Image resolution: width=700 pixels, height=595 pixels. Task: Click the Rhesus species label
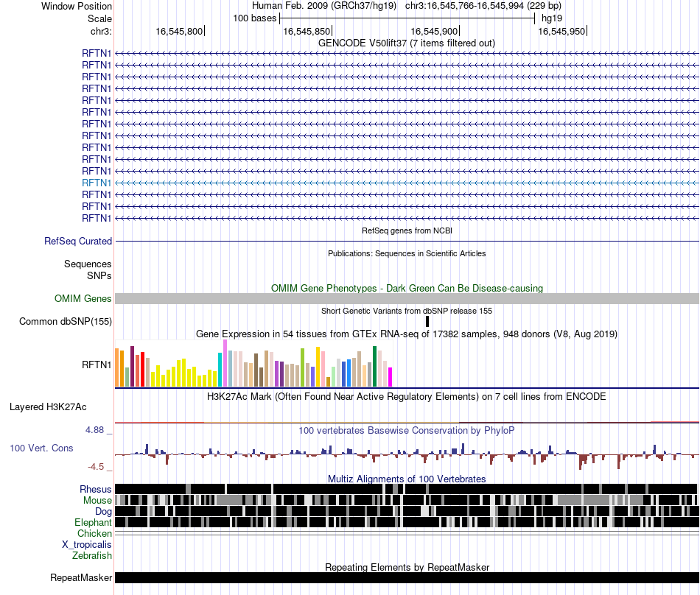(x=96, y=489)
